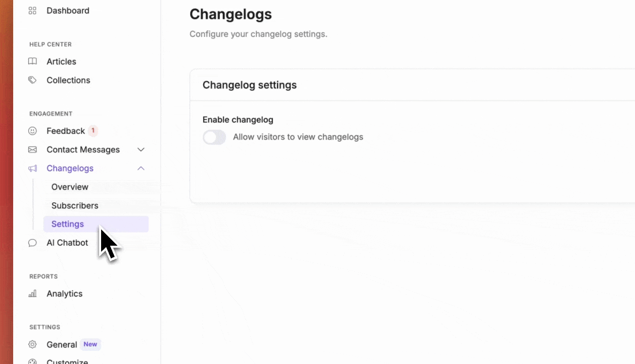Click the AI Chatbot speech bubble icon
This screenshot has height=364, width=635.
point(32,243)
